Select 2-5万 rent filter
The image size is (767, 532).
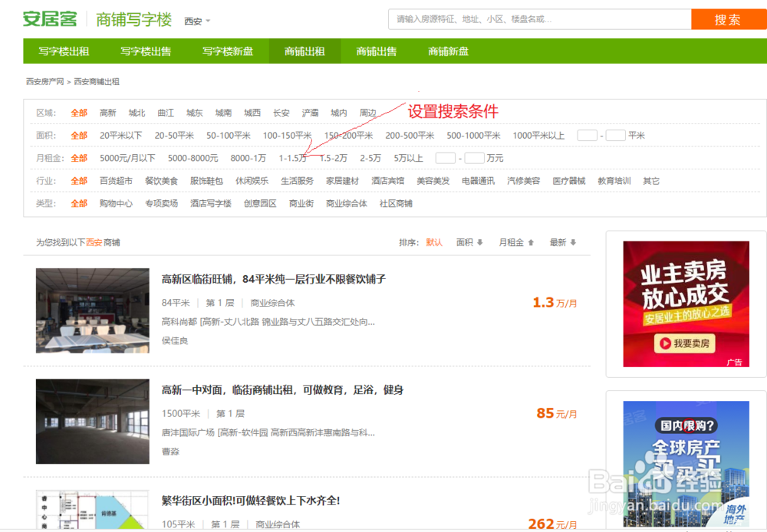click(370, 158)
